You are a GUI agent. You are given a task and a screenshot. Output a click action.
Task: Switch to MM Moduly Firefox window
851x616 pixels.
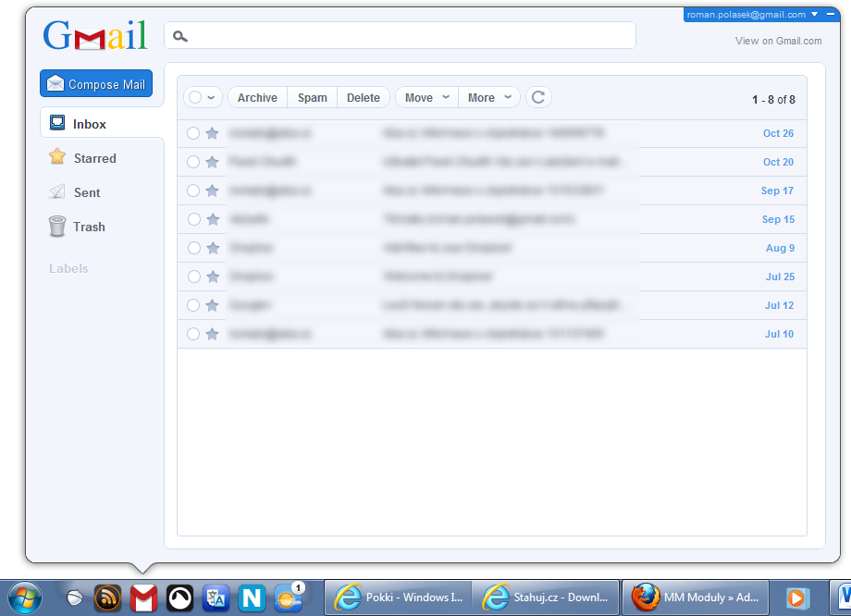pos(696,598)
